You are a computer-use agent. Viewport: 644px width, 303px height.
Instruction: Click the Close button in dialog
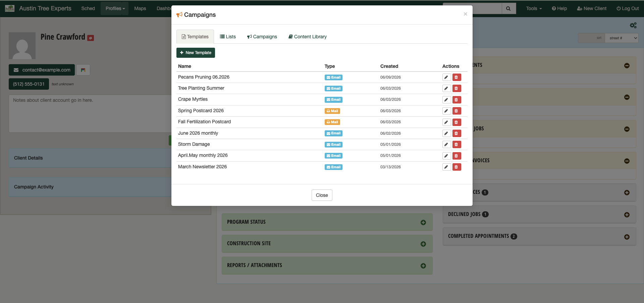point(322,195)
